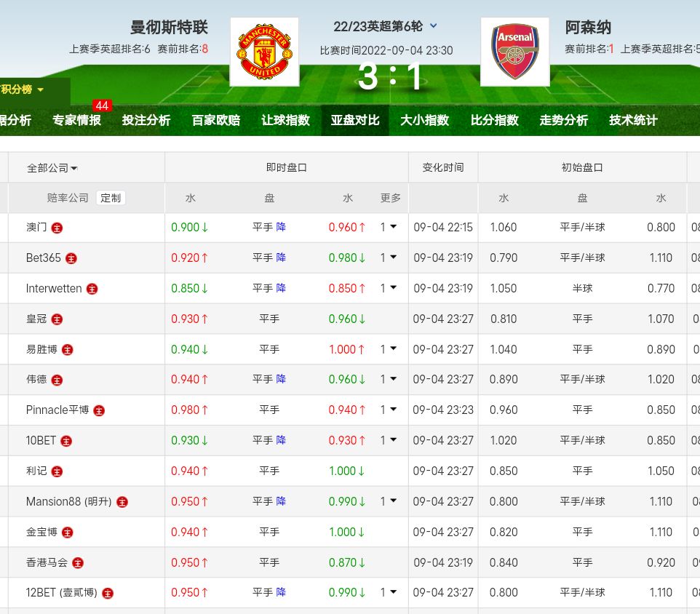This screenshot has height=614, width=700.
Task: Open the 22/23英超第6轮 round dropdown
Action: pyautogui.click(x=434, y=26)
